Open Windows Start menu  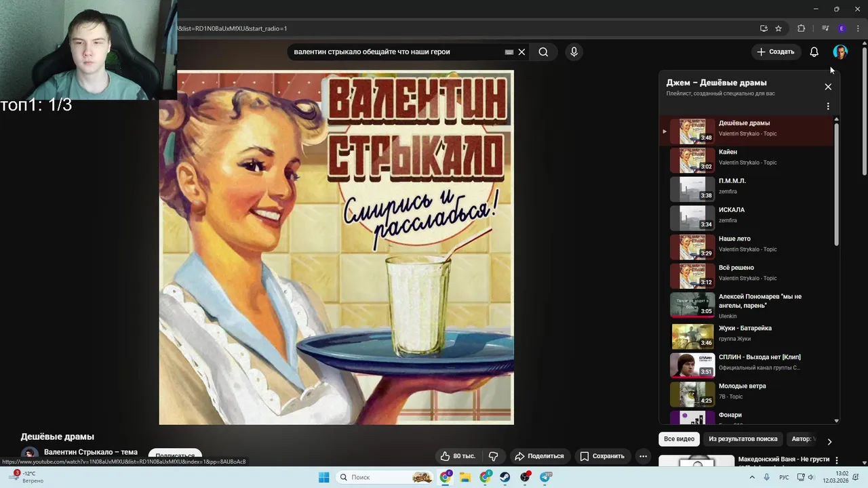click(324, 477)
